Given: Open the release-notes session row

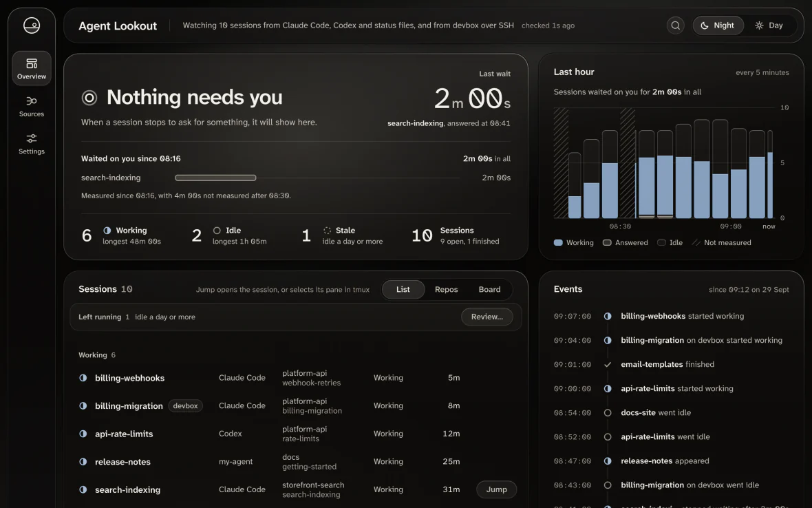Looking at the screenshot, I should pos(296,461).
